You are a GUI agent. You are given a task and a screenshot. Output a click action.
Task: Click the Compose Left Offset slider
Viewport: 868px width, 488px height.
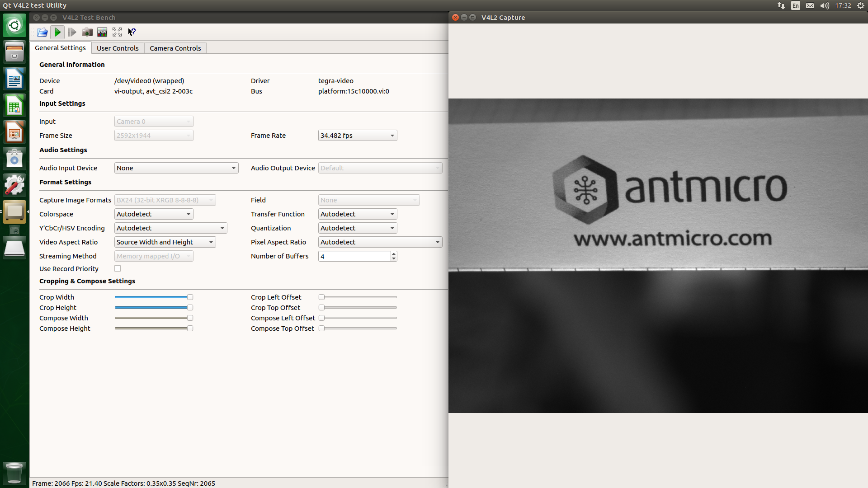coord(358,318)
